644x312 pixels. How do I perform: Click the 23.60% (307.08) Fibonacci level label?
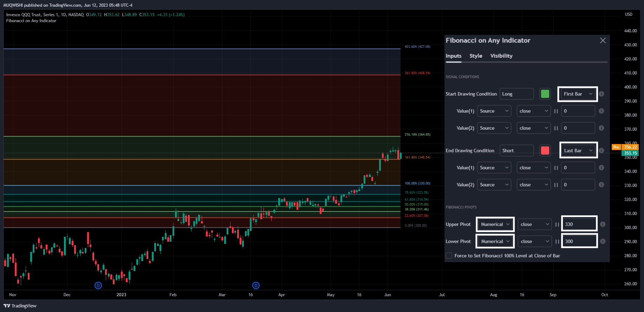[417, 216]
